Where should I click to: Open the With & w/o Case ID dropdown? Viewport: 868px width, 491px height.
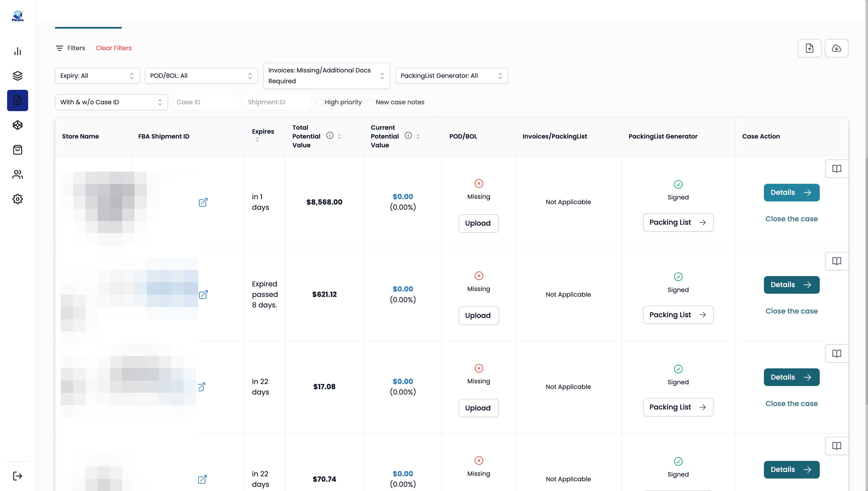coord(111,102)
